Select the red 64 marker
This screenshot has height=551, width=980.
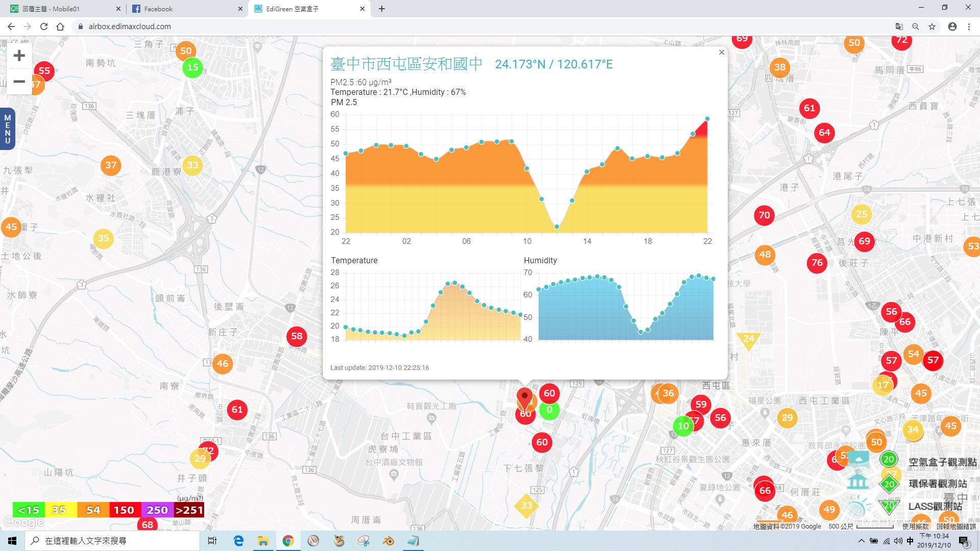tap(824, 133)
